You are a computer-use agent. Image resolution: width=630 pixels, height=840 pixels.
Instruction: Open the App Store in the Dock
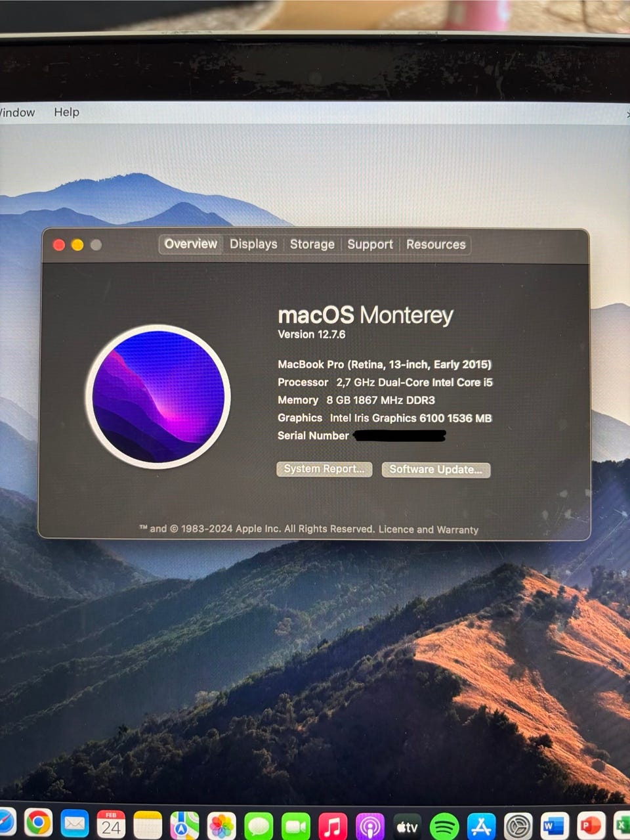pyautogui.click(x=481, y=826)
